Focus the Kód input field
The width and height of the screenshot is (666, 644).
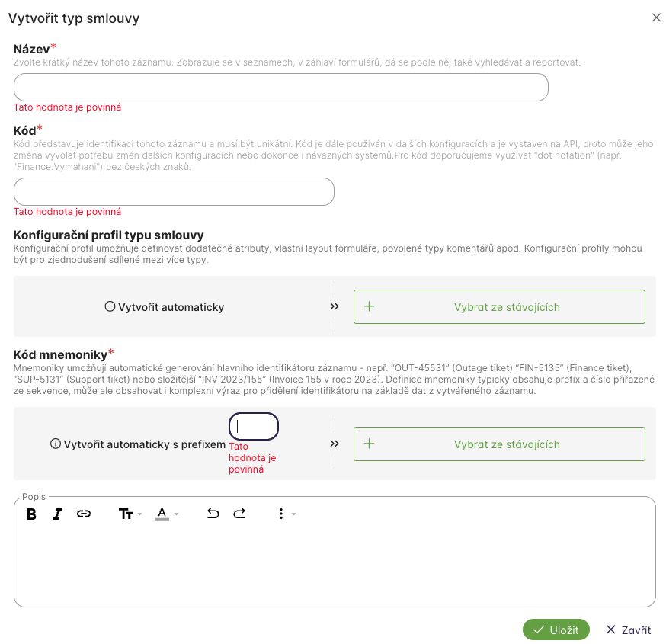pyautogui.click(x=174, y=192)
